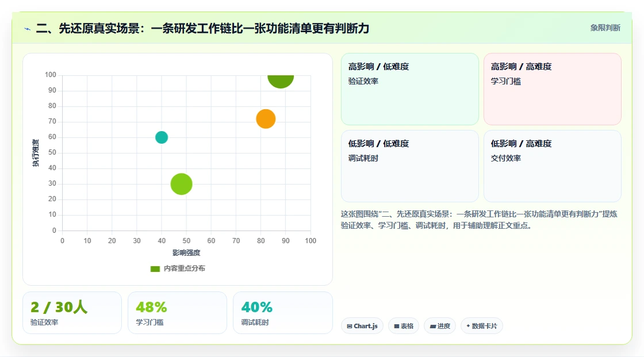Viewport: 644px width, 357px height.
Task: Open the 低影响 / 高难度 quadrant card
Action: point(553,166)
